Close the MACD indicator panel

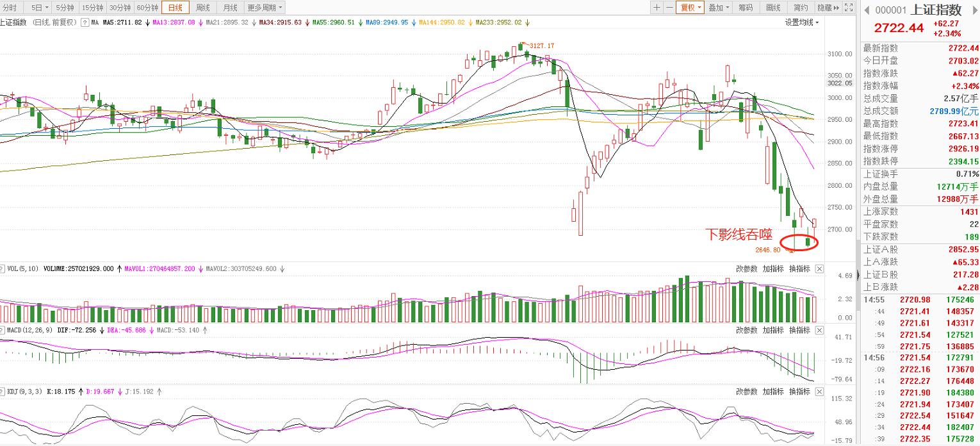(819, 330)
